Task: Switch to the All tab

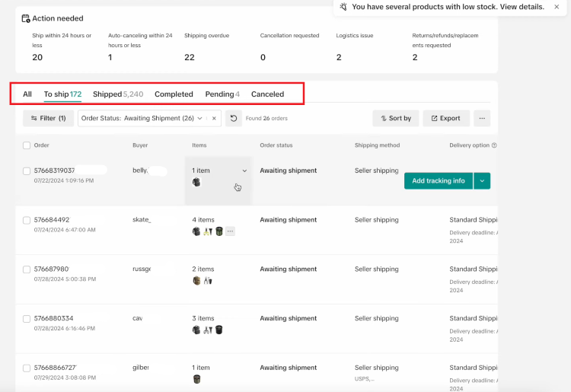Action: point(27,94)
